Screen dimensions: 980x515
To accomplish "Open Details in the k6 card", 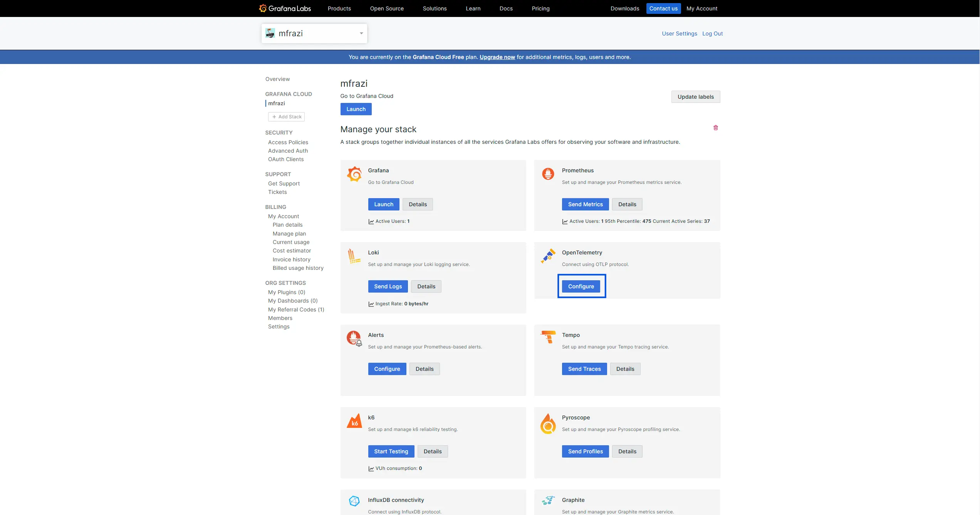I will pyautogui.click(x=433, y=451).
